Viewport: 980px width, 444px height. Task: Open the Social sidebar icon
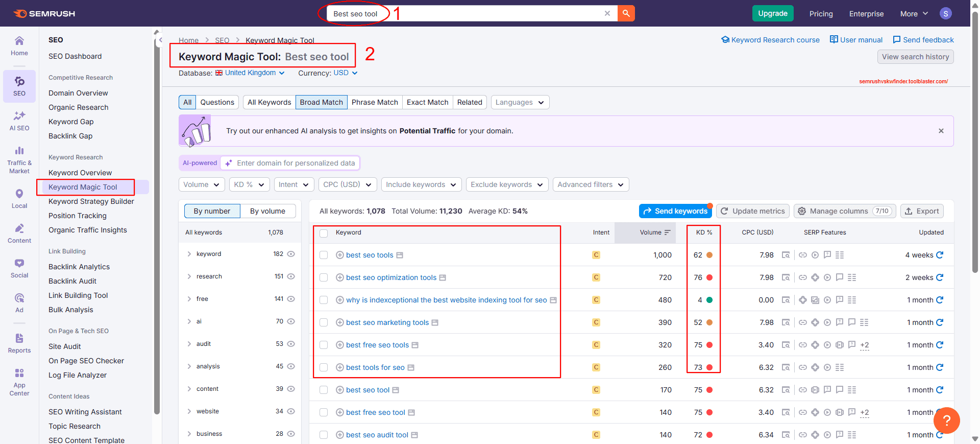point(19,268)
